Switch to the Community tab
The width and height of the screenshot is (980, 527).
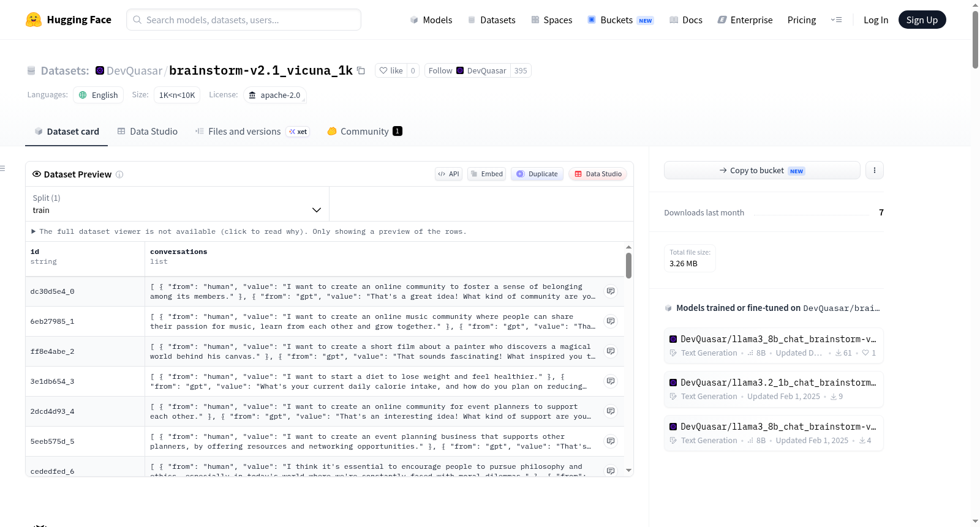[x=364, y=132]
